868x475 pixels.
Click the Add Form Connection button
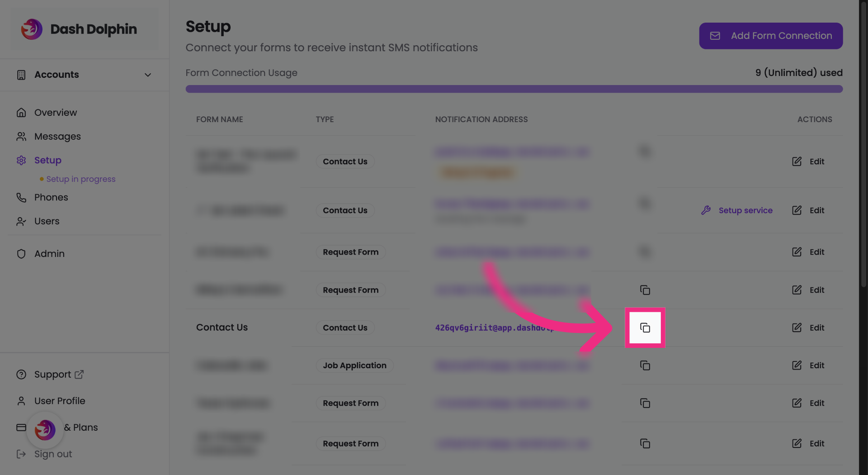tap(771, 36)
